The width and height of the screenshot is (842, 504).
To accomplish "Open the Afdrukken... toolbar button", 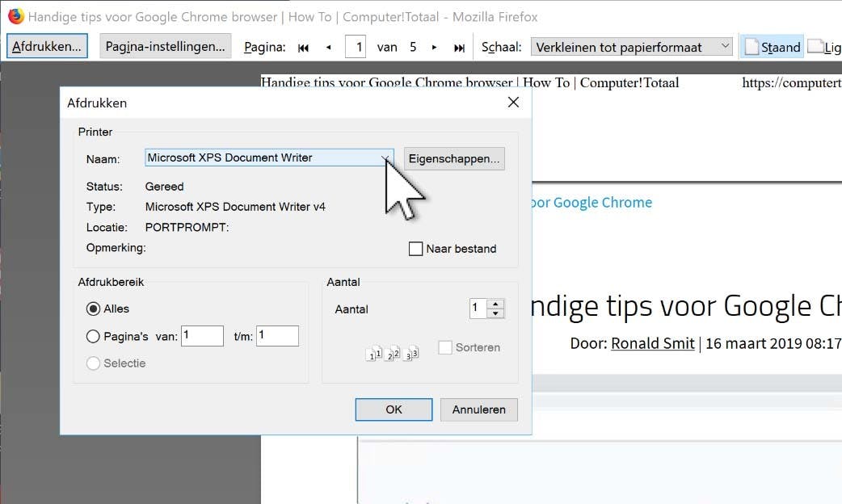I will (x=47, y=46).
